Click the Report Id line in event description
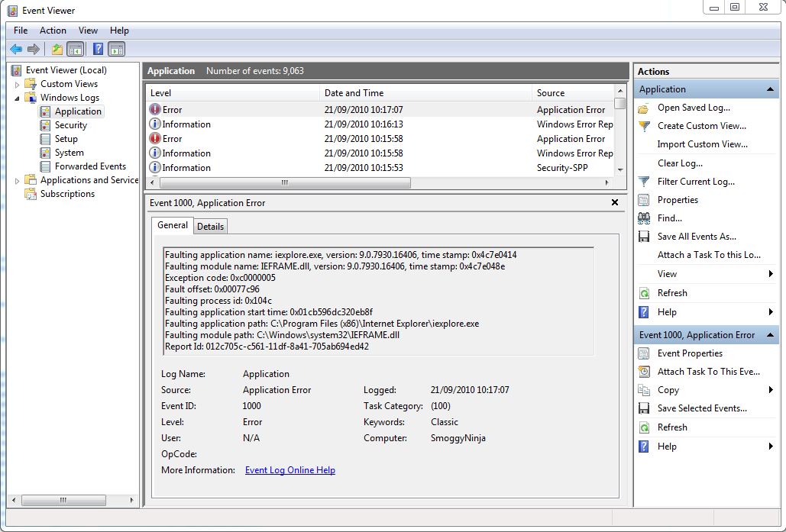The height and width of the screenshot is (532, 786). (267, 347)
